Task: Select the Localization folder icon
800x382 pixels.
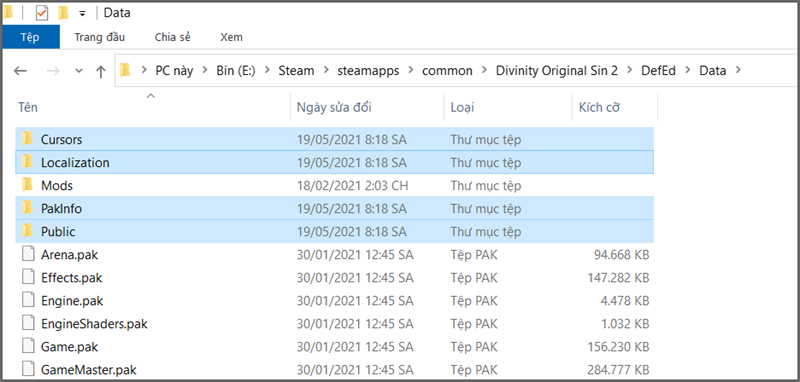Action: pyautogui.click(x=28, y=162)
